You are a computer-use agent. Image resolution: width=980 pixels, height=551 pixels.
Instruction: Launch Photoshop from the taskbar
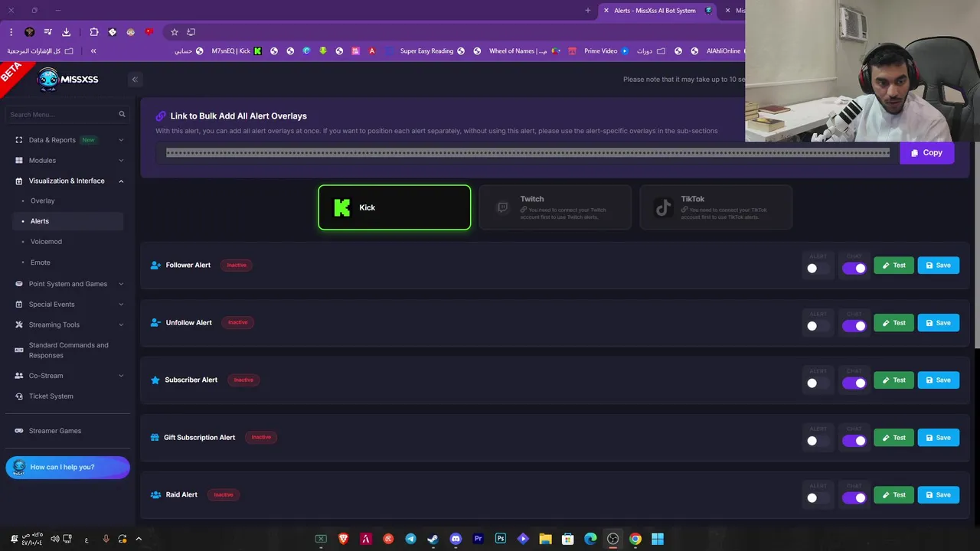click(501, 539)
